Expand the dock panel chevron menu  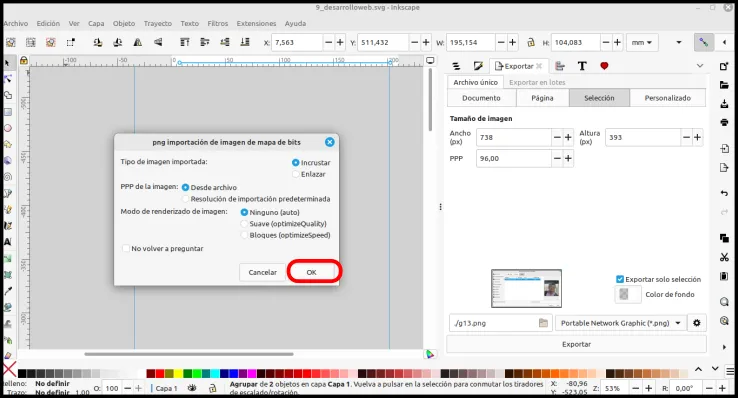pos(700,66)
